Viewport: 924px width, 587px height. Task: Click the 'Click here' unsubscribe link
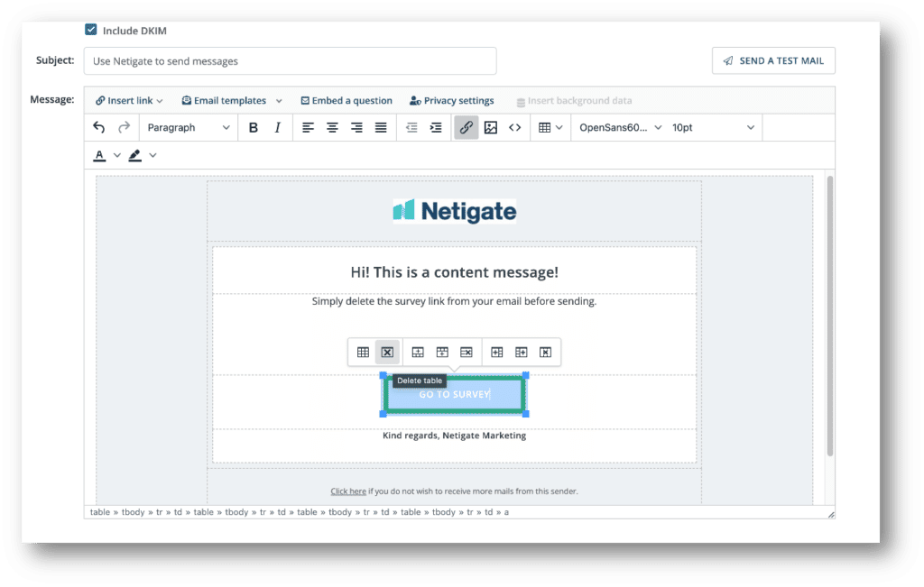pos(348,491)
